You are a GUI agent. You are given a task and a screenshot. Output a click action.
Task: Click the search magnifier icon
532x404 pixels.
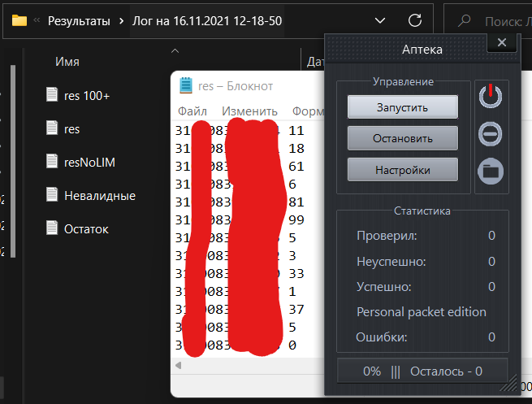(x=464, y=20)
